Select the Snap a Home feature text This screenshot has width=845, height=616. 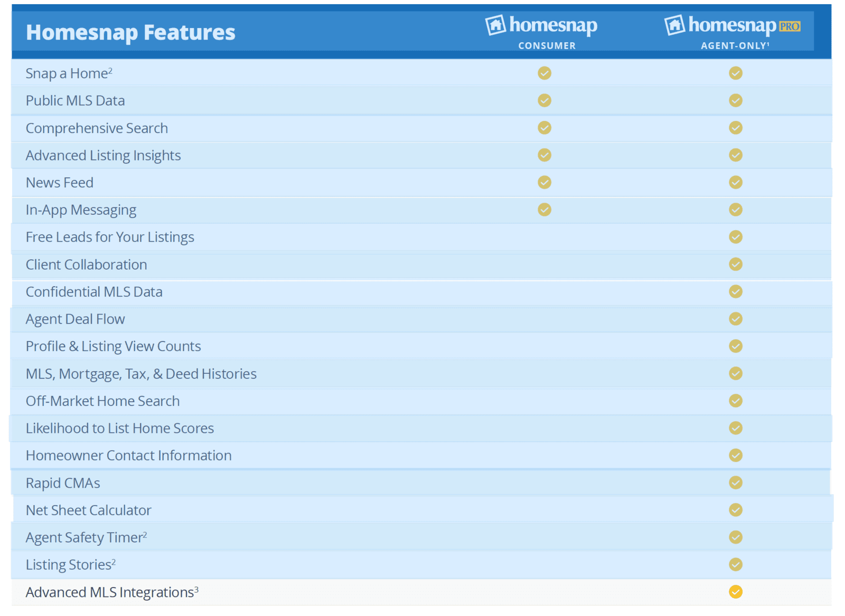[69, 73]
